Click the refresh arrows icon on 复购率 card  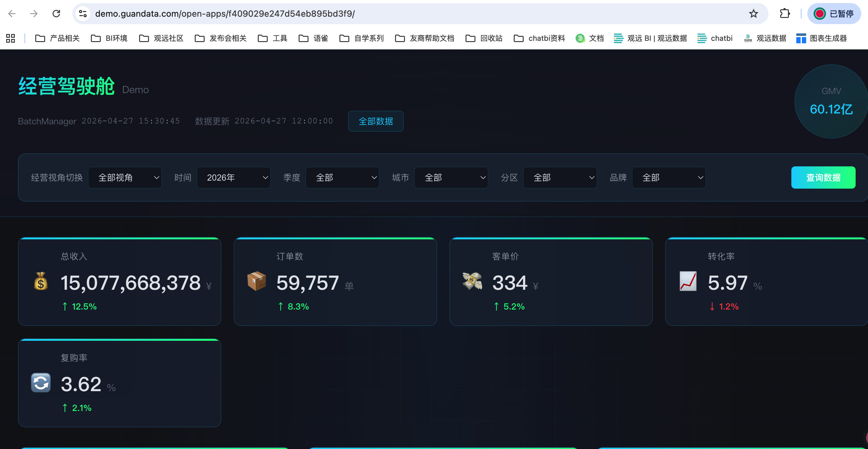[41, 383]
